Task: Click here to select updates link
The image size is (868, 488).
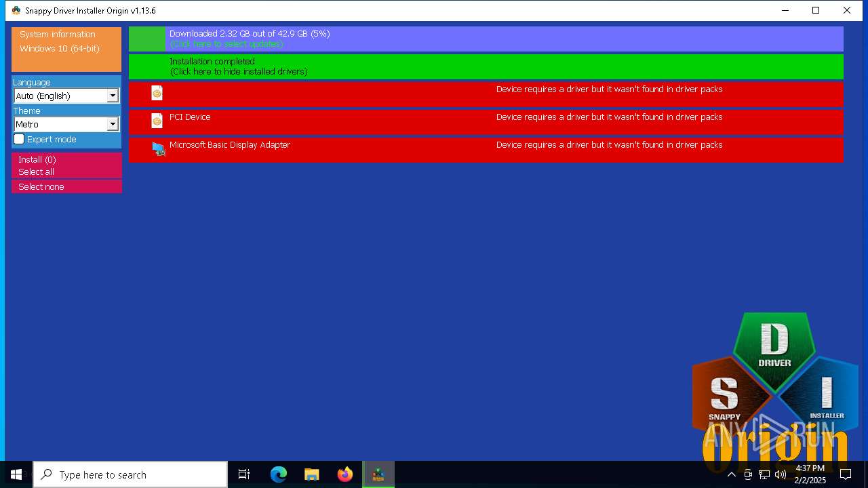Action: point(226,44)
